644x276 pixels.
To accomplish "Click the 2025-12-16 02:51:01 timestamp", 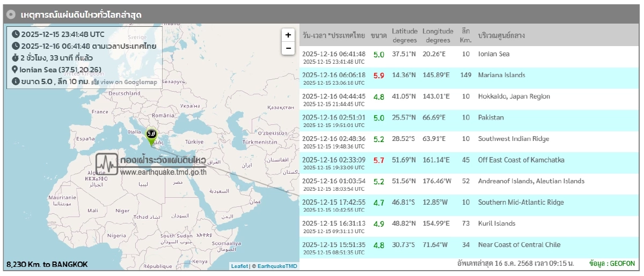I will [334, 117].
